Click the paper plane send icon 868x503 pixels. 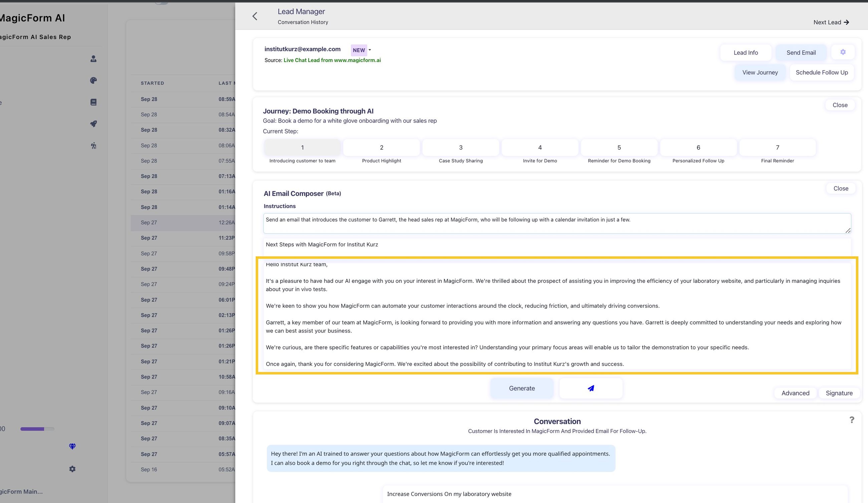pos(591,388)
